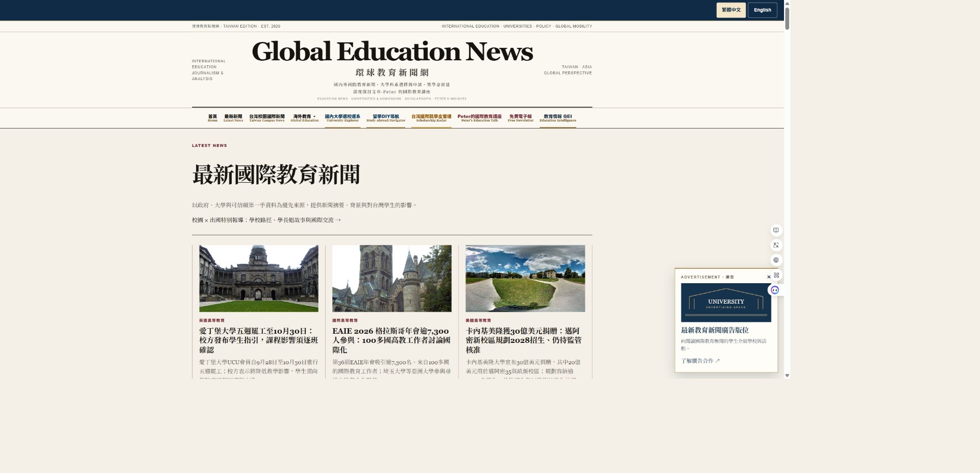980x473 pixels.
Task: Click the translate icon in side toolbar
Action: (x=776, y=245)
